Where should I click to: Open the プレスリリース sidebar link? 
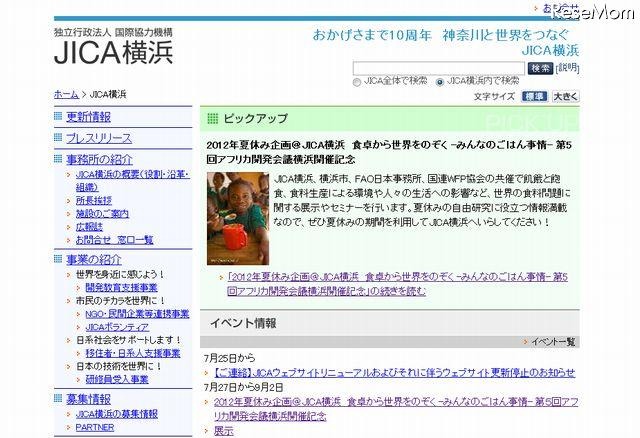(x=99, y=138)
